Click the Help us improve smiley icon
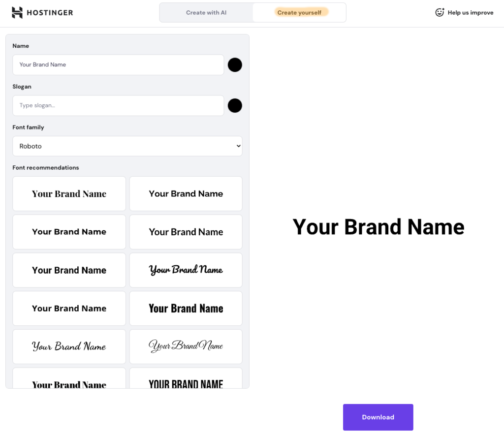This screenshot has height=436, width=504. pyautogui.click(x=440, y=12)
